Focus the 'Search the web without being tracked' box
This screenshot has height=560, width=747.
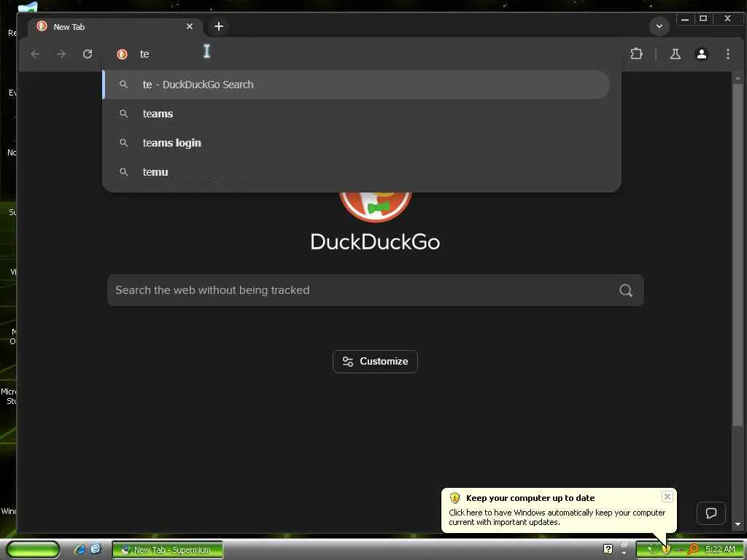point(376,290)
